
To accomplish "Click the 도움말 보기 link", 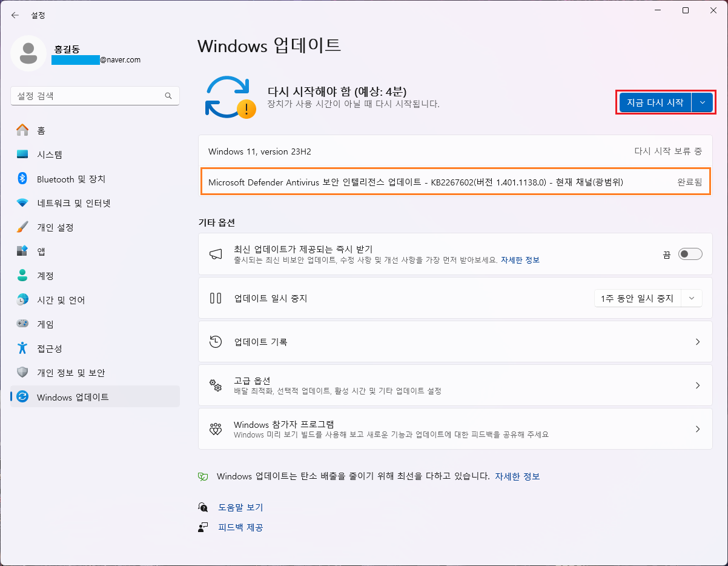I will 240,507.
